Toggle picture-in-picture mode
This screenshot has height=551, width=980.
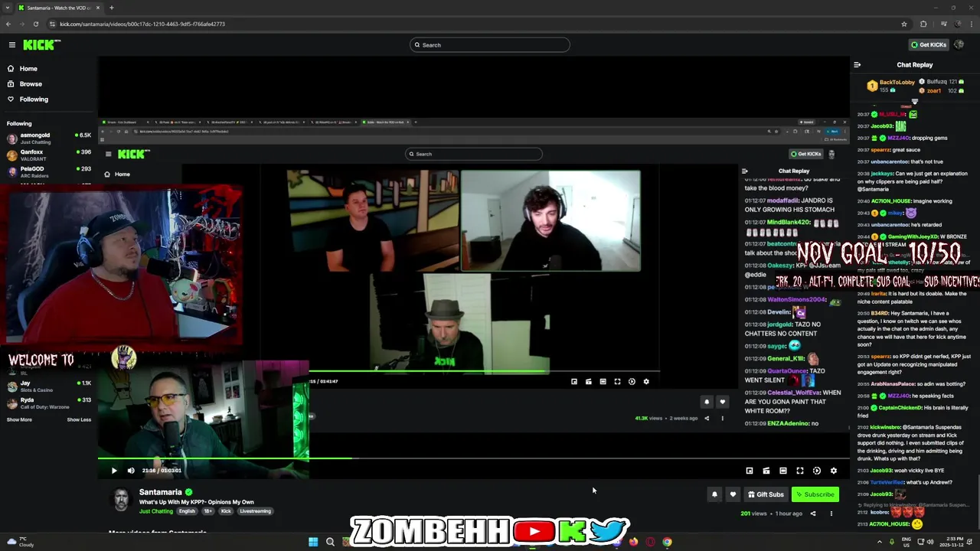750,471
